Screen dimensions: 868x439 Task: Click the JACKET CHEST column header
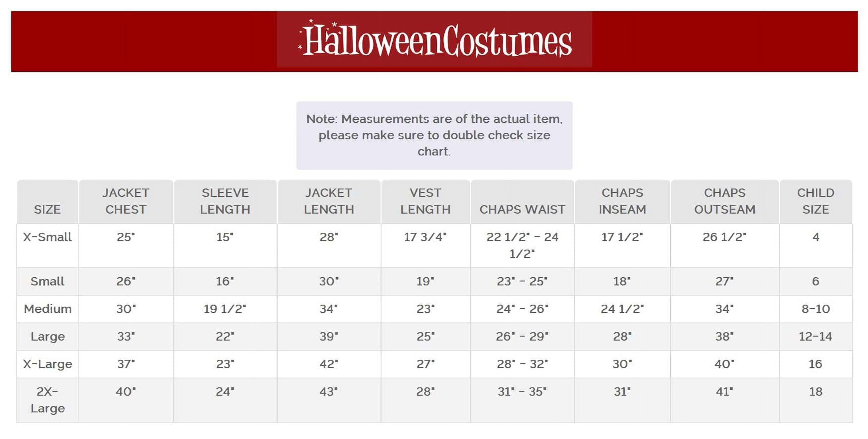pos(126,201)
